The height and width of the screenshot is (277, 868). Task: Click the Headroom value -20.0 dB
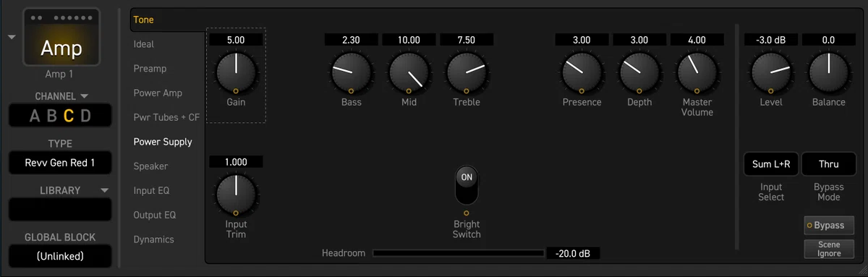pyautogui.click(x=573, y=253)
